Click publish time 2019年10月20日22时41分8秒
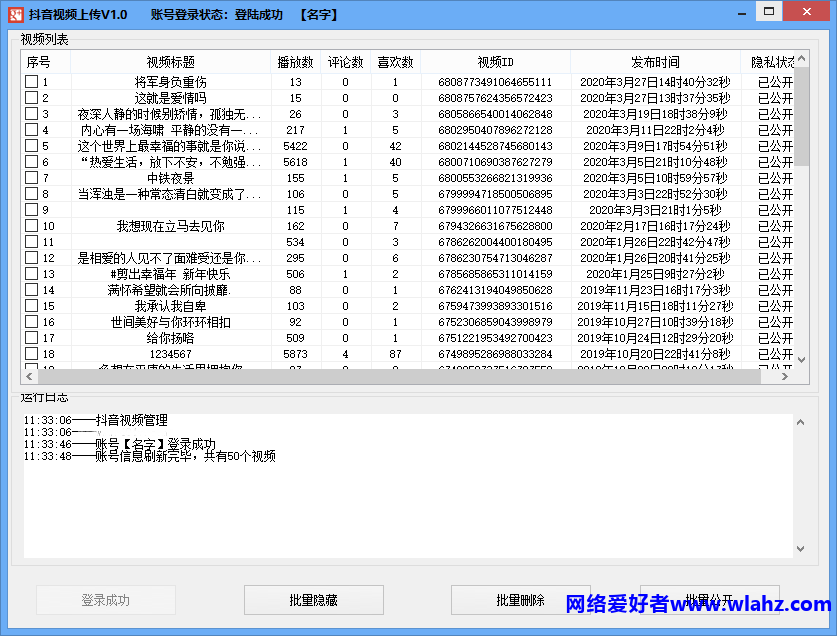This screenshot has height=636, width=837. pos(656,354)
